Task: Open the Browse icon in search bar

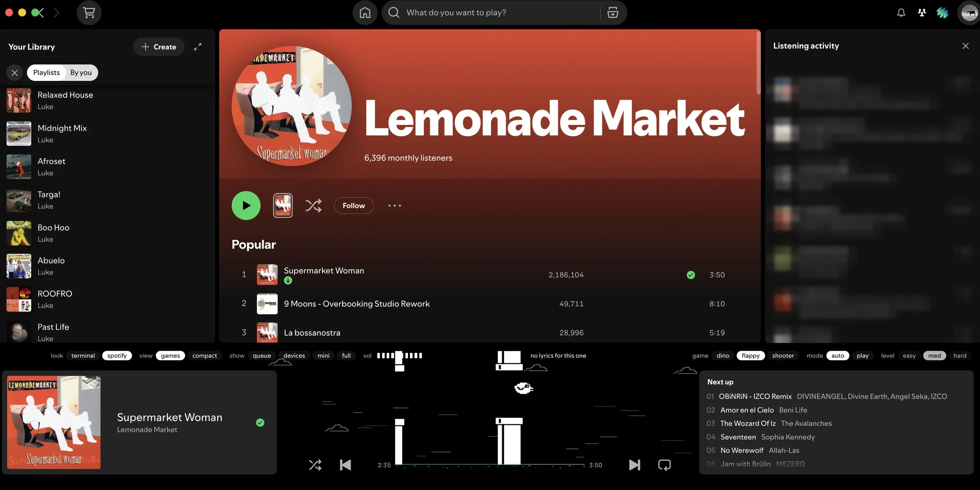Action: click(612, 13)
